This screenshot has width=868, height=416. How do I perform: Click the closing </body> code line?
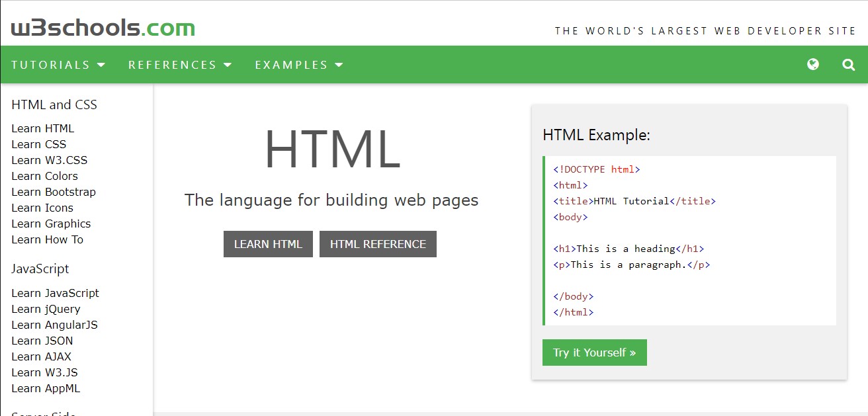574,296
